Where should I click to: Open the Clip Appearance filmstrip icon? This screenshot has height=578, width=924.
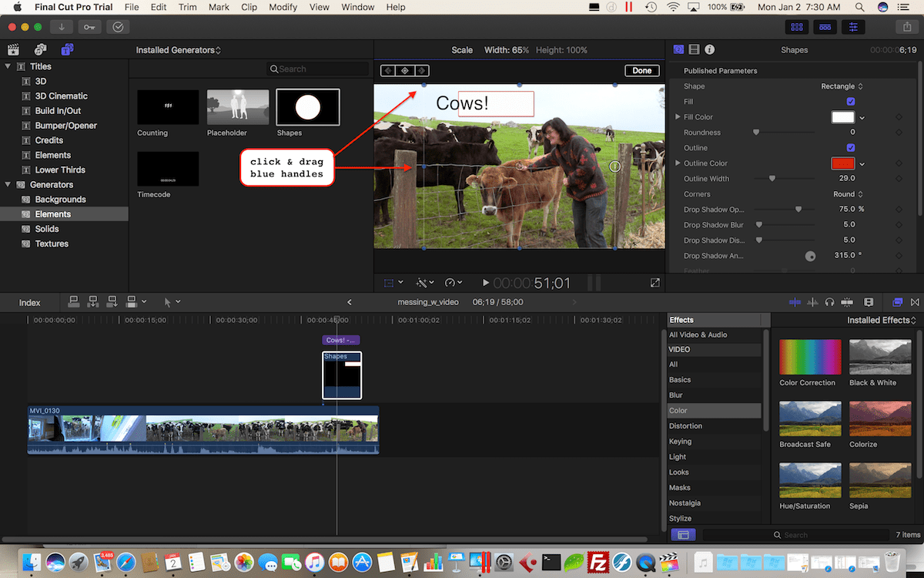869,302
